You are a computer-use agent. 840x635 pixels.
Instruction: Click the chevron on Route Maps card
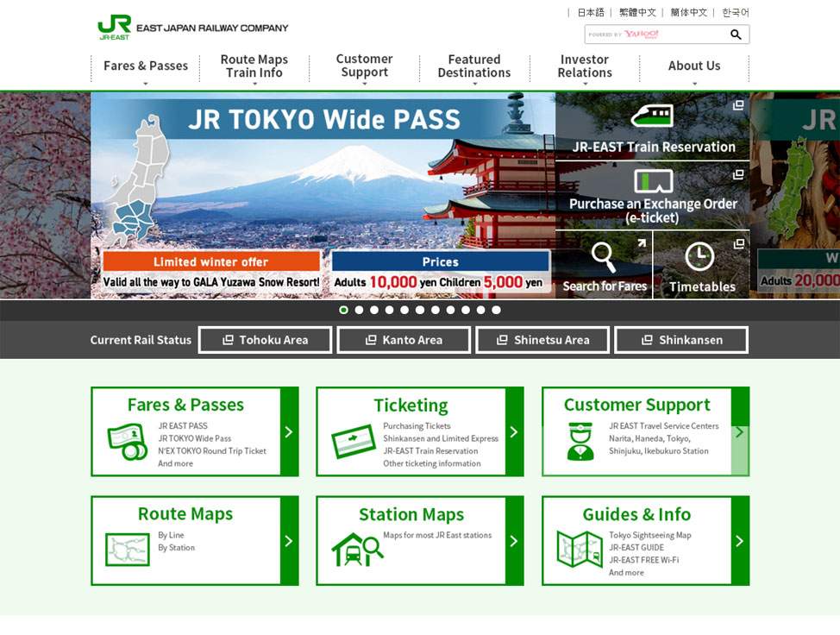pos(289,541)
